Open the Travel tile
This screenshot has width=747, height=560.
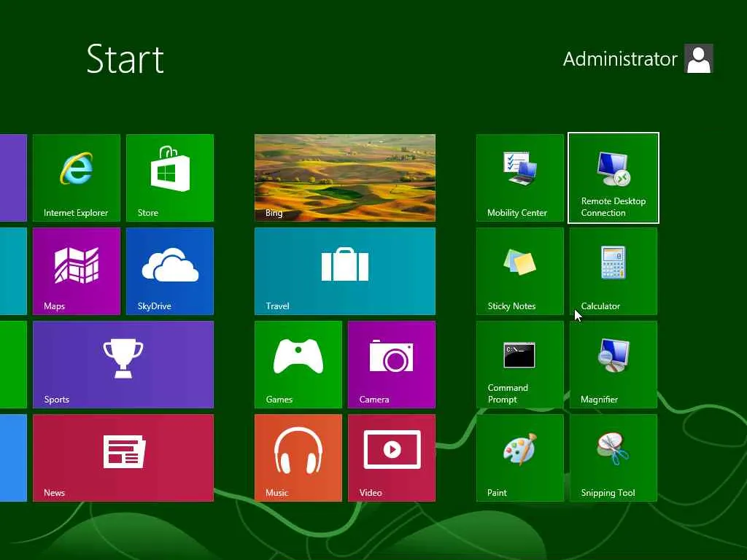coord(345,271)
